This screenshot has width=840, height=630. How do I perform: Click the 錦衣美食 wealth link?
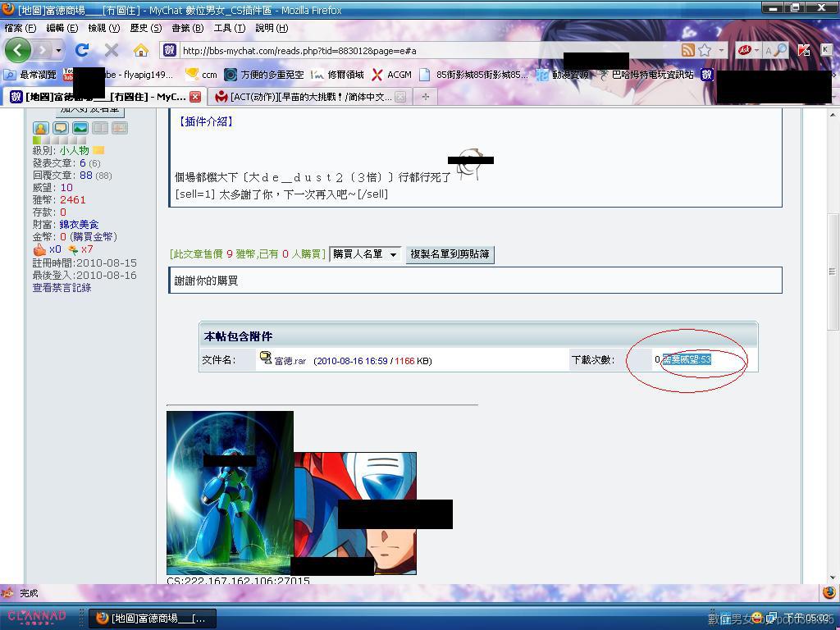pos(79,225)
